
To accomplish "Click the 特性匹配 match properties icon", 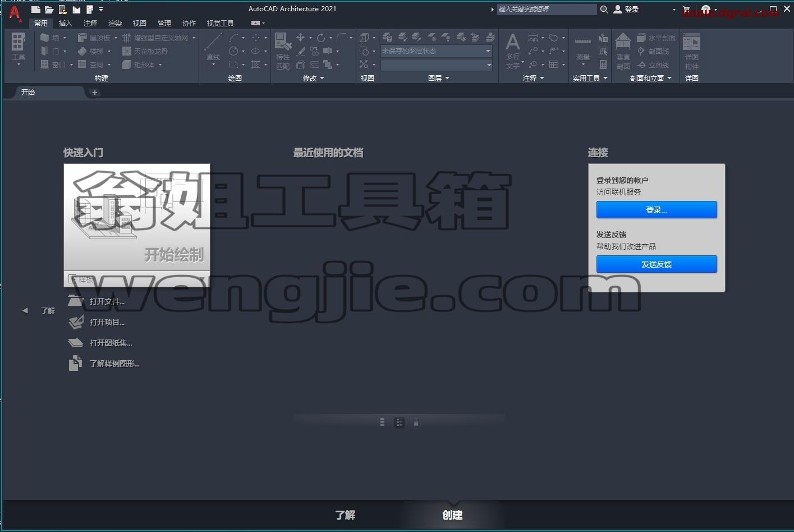I will coord(283,51).
